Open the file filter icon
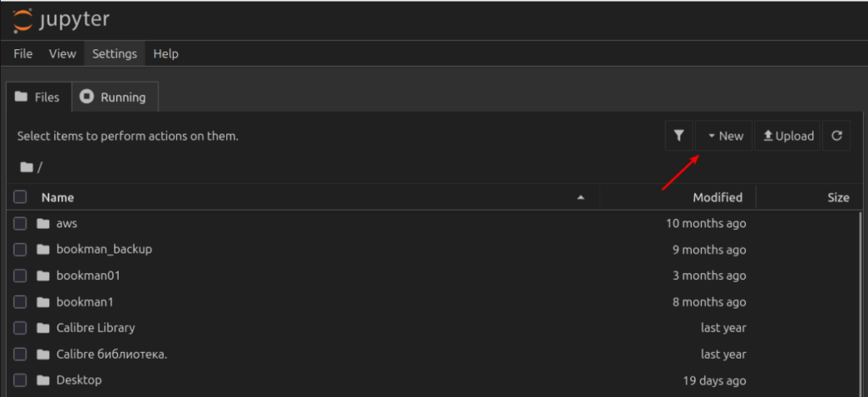Viewport: 868px width, 397px height. (679, 136)
